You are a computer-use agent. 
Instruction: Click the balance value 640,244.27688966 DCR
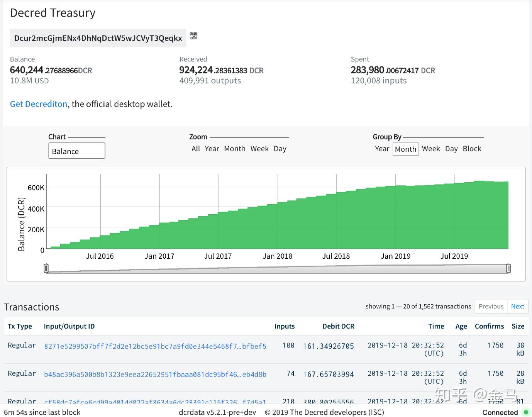point(51,70)
